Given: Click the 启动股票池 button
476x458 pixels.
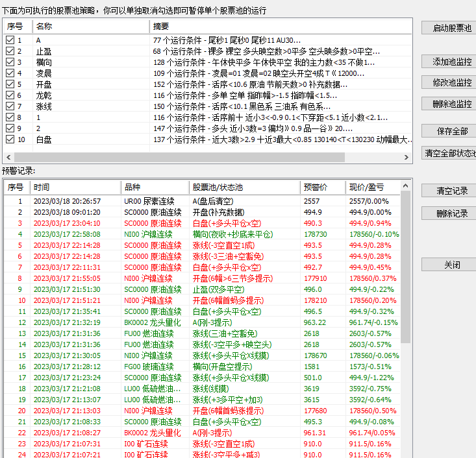Looking at the screenshot, I should point(449,29).
